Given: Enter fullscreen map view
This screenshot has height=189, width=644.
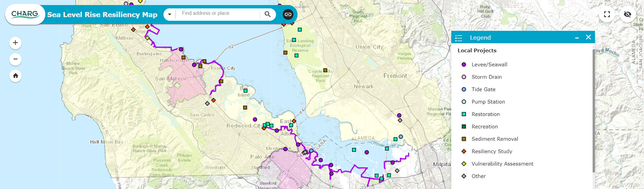Looking at the screenshot, I should coord(607,14).
